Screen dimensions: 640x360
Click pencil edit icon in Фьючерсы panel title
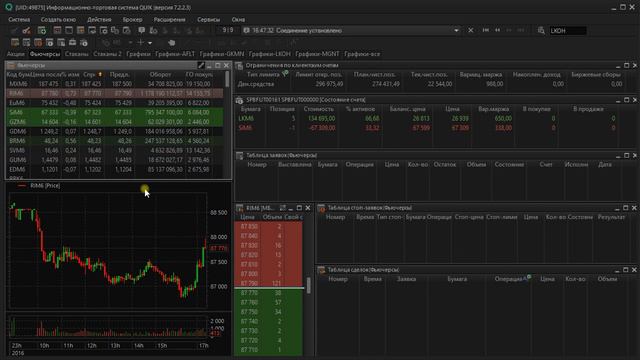201,65
